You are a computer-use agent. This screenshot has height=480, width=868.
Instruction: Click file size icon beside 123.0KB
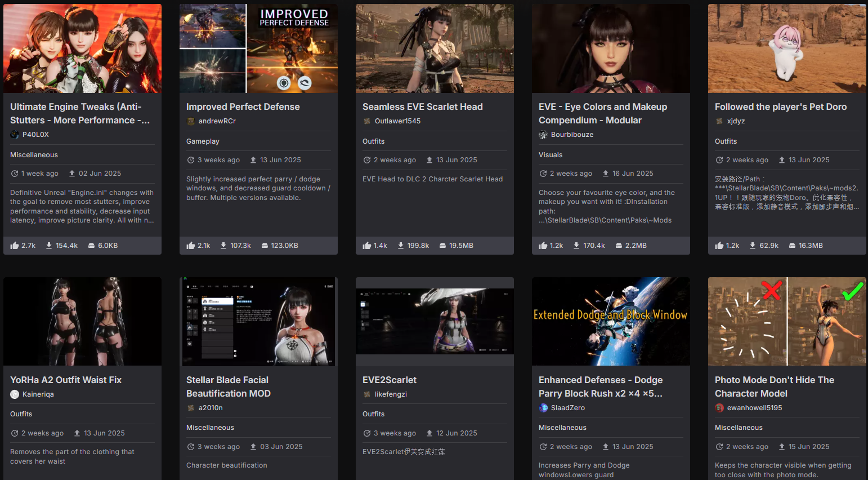(x=265, y=246)
